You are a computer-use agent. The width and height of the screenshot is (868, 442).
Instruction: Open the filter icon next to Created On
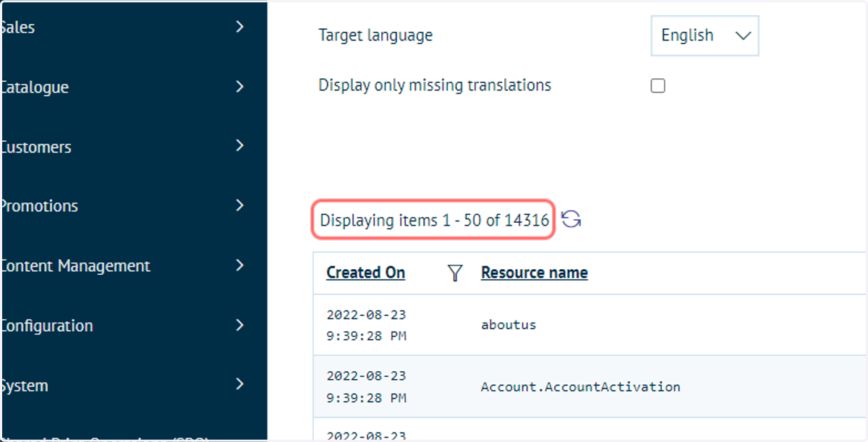click(455, 273)
